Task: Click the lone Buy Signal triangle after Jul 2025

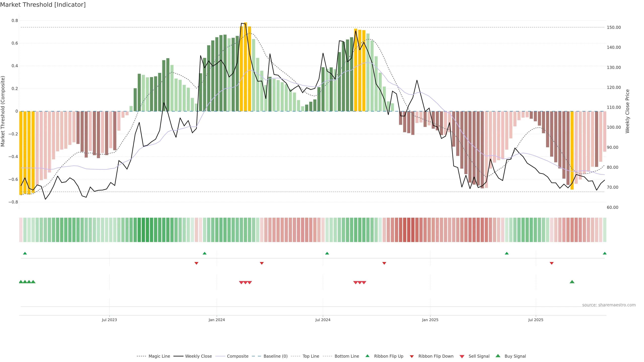Action: pyautogui.click(x=572, y=282)
